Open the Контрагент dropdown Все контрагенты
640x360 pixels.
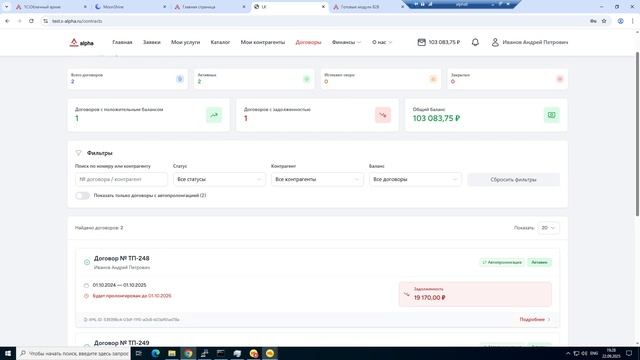click(x=317, y=179)
